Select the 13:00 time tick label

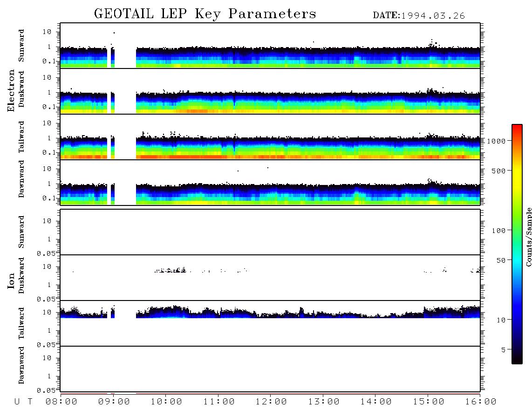pos(324,402)
